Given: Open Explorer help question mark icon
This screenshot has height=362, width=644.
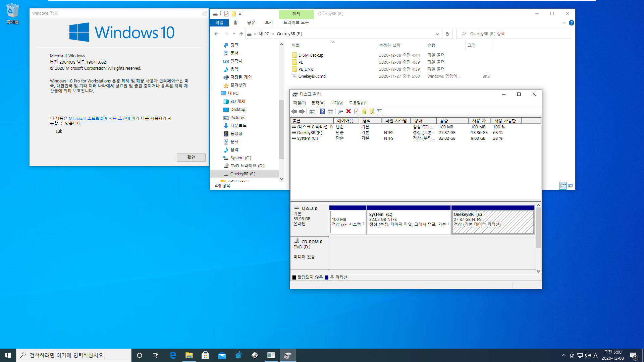Looking at the screenshot, I should click(x=572, y=23).
